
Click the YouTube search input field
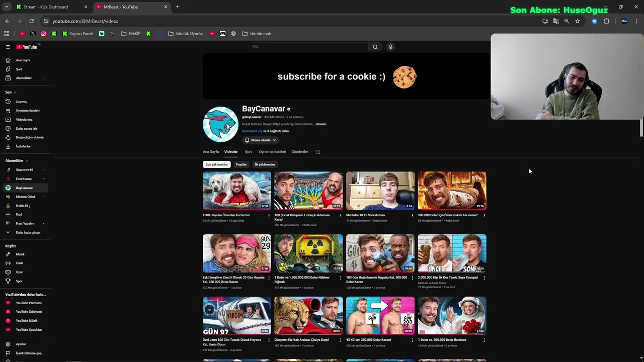pos(308,47)
